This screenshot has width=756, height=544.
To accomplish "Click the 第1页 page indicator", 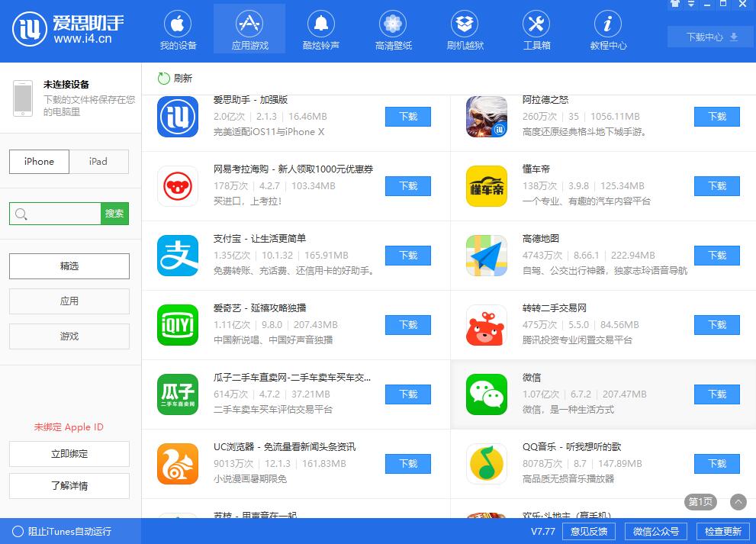I will click(700, 502).
